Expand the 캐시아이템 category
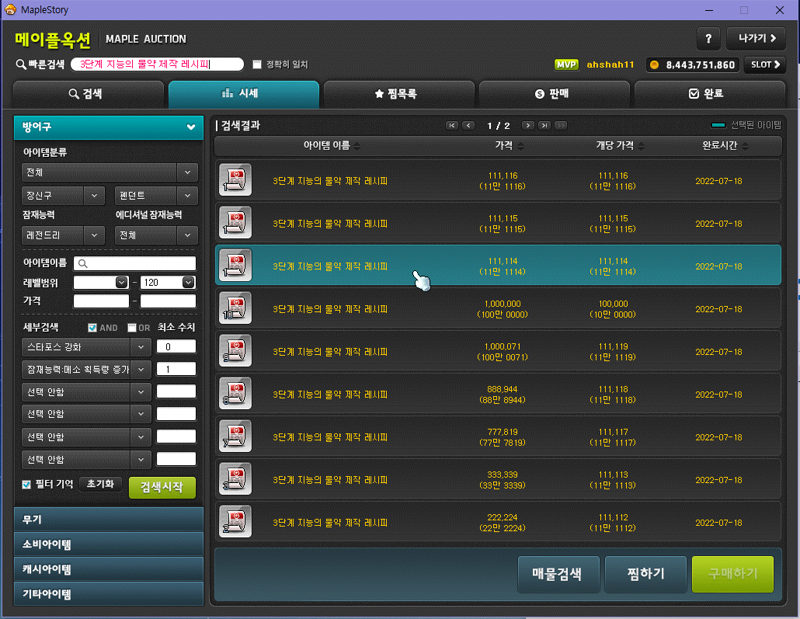Screen dimensions: 800x619 [x=109, y=570]
